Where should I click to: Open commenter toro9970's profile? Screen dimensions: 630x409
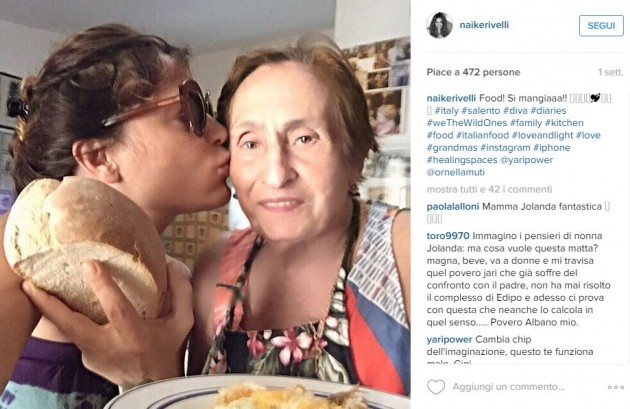pos(448,236)
